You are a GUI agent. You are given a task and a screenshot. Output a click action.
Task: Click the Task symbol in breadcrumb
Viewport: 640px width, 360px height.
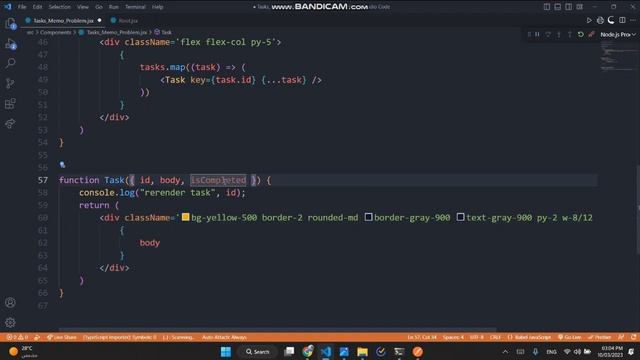tap(167, 32)
